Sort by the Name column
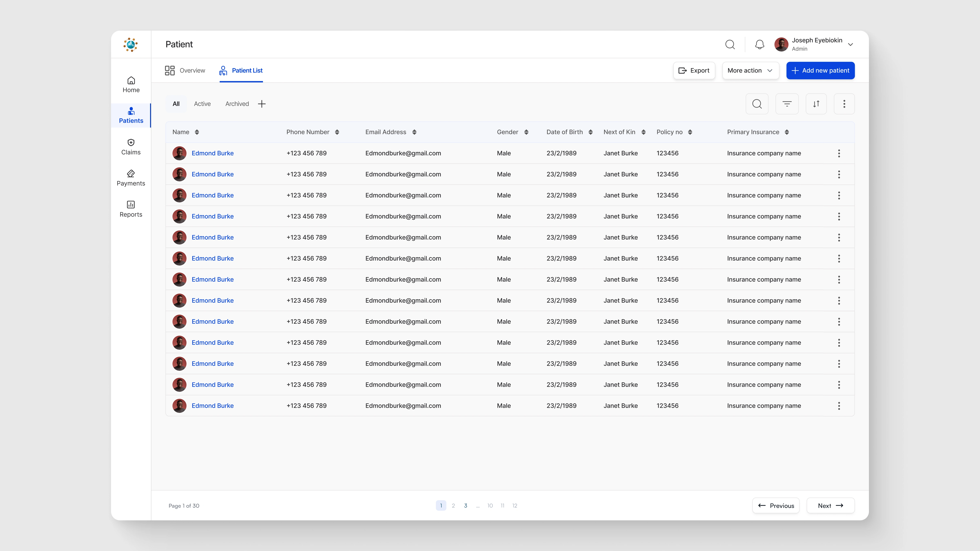 point(197,132)
